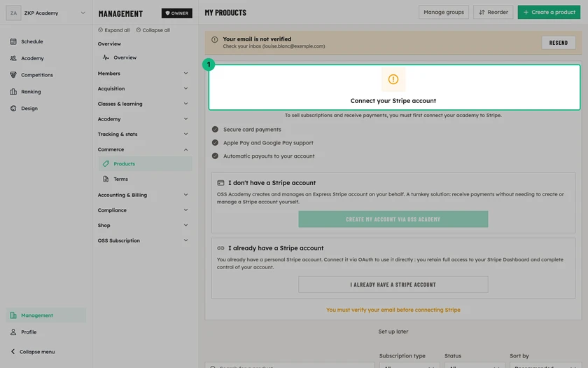Click the Overview pulse icon
Screen dimensions: 588x368
click(x=106, y=57)
